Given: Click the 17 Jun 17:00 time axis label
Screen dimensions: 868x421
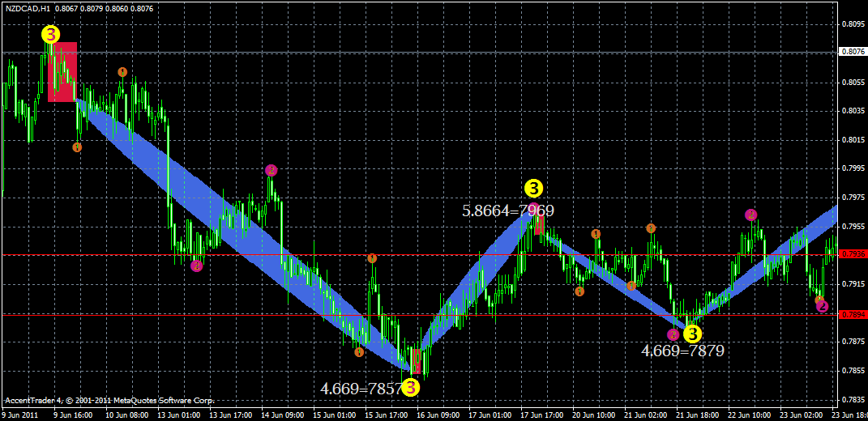Looking at the screenshot, I should tap(541, 414).
